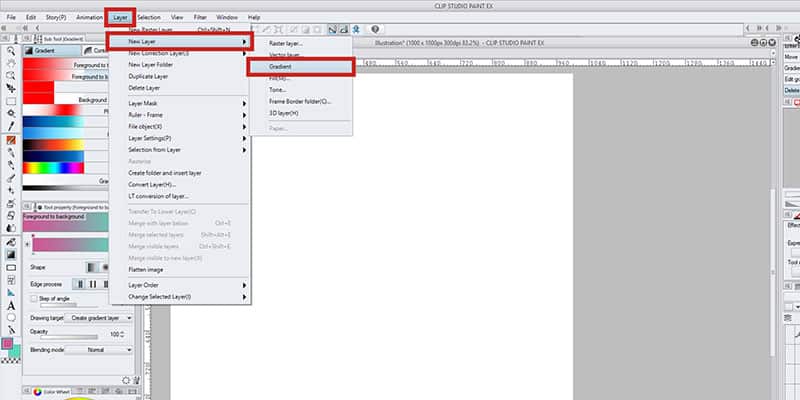Select transparent color checkered swatch
The height and width of the screenshot is (400, 800).
[11, 360]
